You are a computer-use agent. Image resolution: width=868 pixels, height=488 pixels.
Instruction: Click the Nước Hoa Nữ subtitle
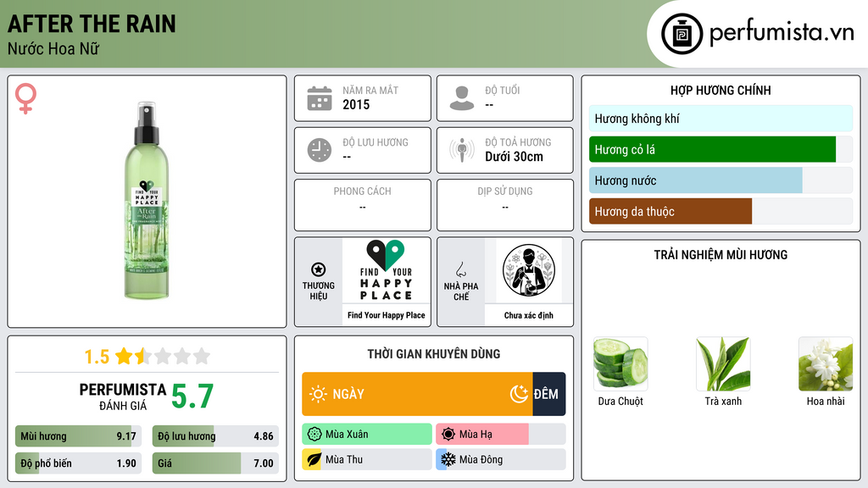[x=53, y=48]
